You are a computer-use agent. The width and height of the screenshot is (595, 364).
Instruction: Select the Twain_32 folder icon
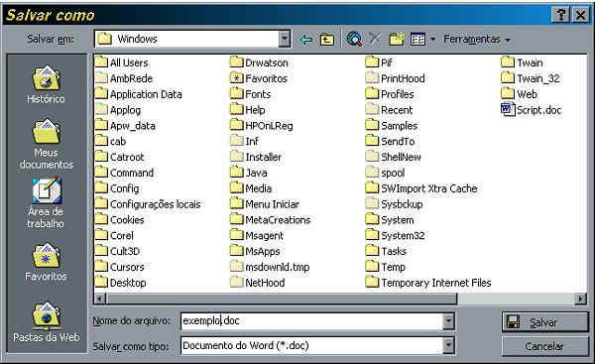tap(508, 78)
